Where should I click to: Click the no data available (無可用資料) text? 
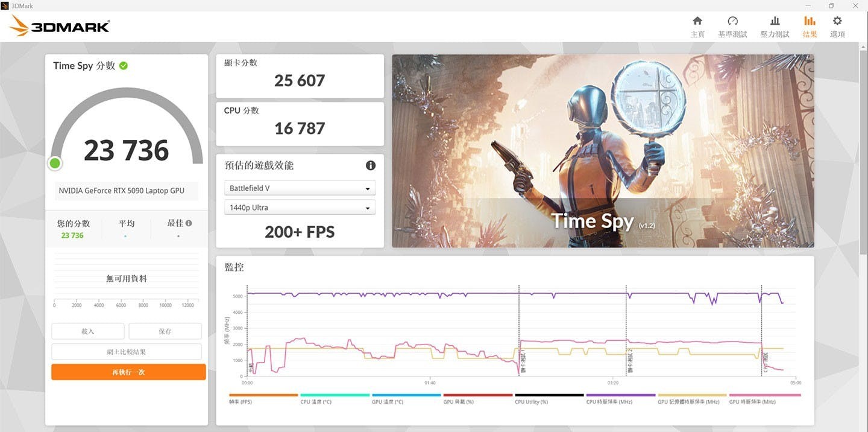click(127, 279)
